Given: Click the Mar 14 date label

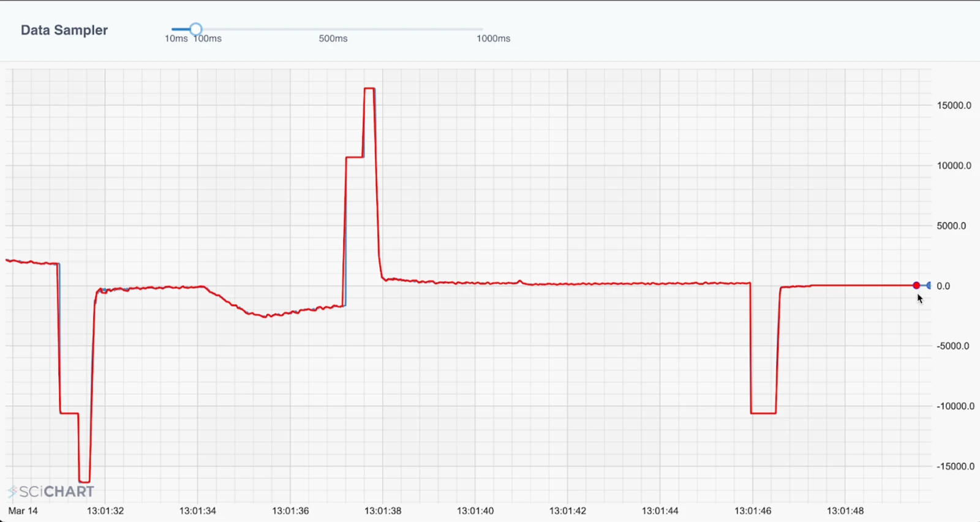Looking at the screenshot, I should [x=23, y=510].
